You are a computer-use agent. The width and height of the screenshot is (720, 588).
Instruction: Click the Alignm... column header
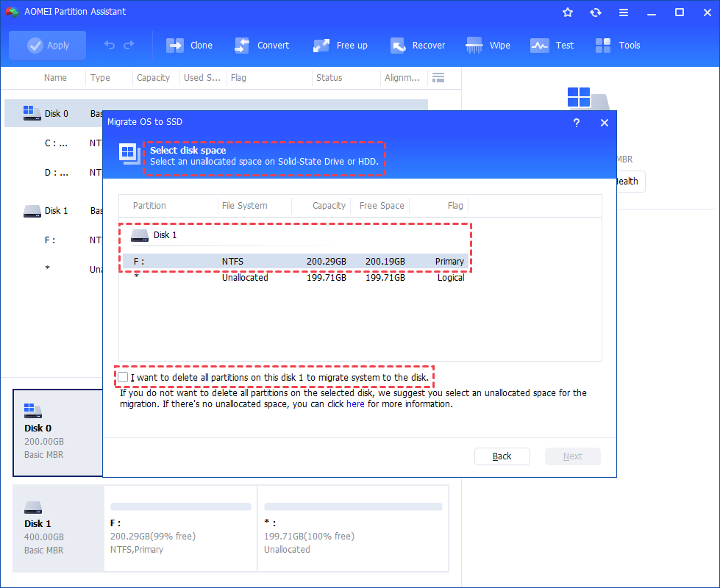tap(402, 78)
